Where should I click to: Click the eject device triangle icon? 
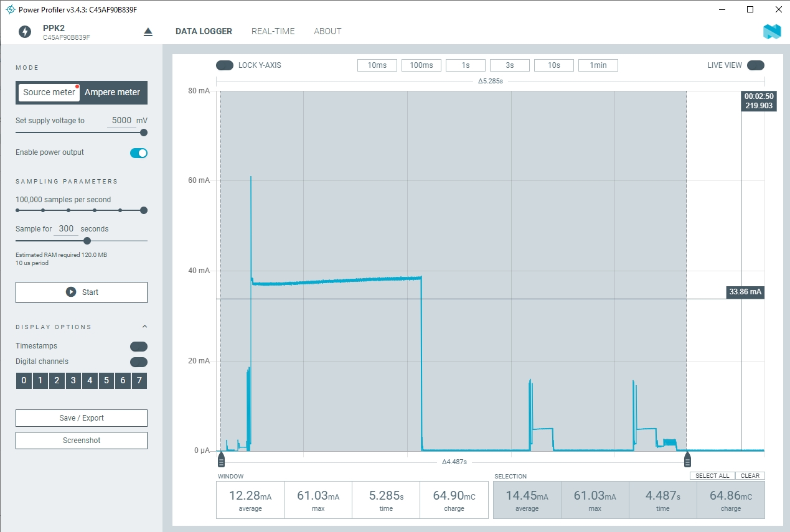[x=148, y=32]
